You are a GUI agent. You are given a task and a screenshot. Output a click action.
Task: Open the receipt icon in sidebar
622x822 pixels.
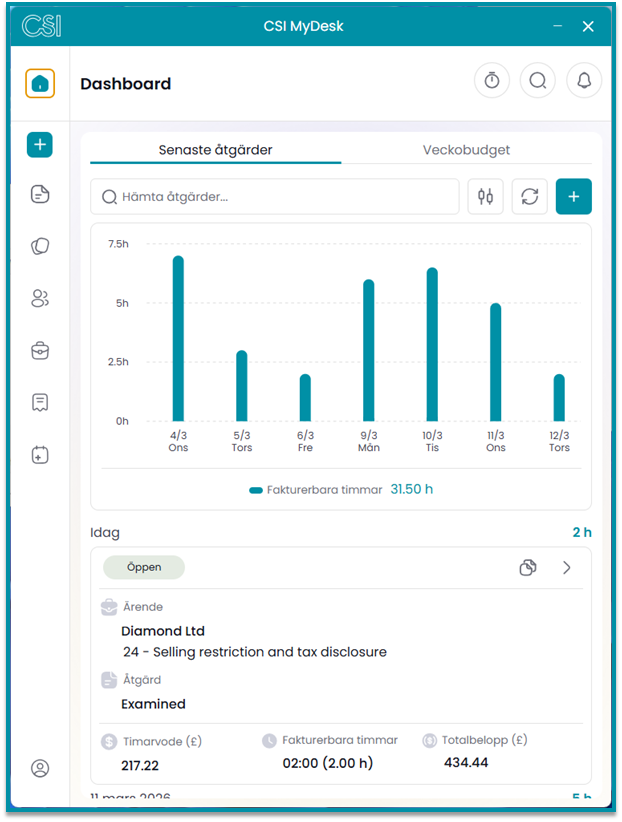[x=40, y=402]
